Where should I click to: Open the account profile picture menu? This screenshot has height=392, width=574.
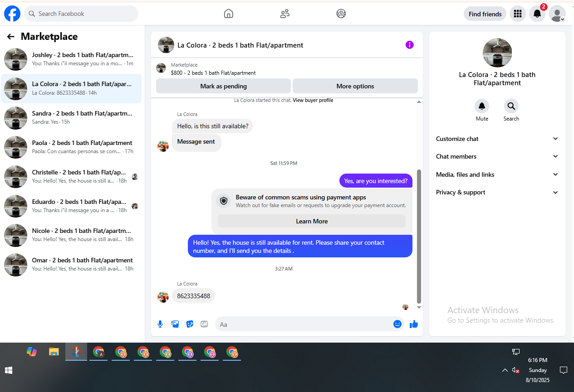[557, 14]
